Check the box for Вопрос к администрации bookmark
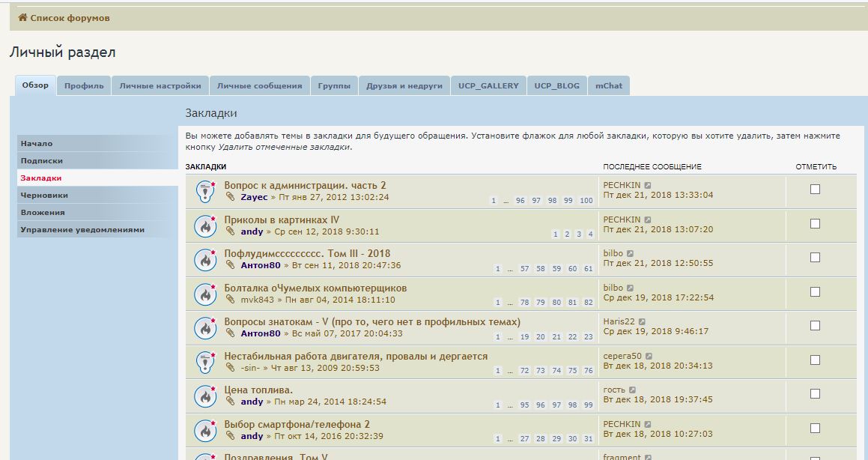 point(815,190)
